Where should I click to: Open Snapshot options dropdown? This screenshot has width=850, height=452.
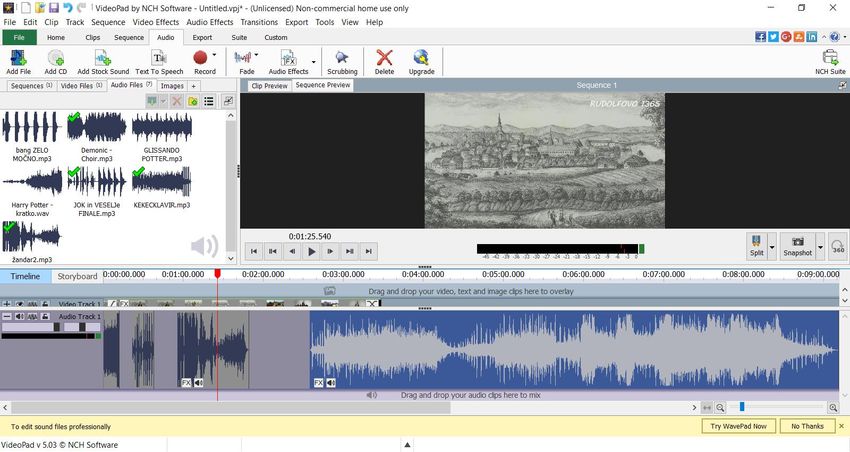(x=820, y=247)
